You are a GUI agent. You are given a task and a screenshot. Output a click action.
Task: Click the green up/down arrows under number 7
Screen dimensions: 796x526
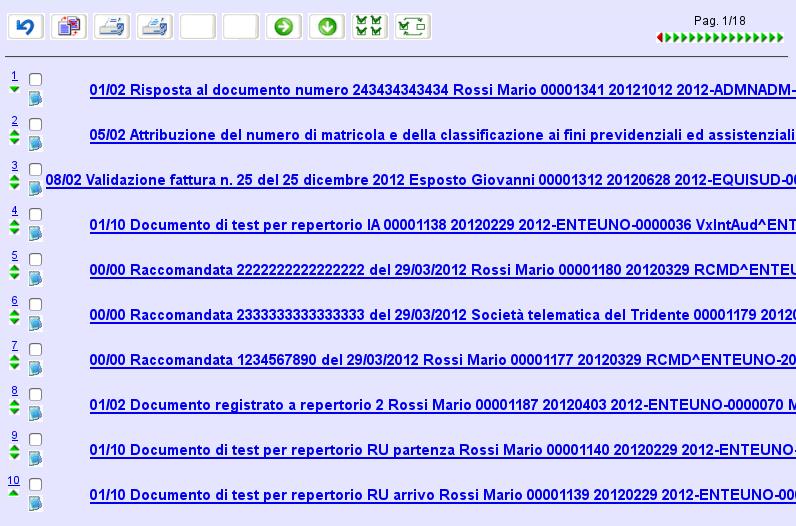coord(14,362)
